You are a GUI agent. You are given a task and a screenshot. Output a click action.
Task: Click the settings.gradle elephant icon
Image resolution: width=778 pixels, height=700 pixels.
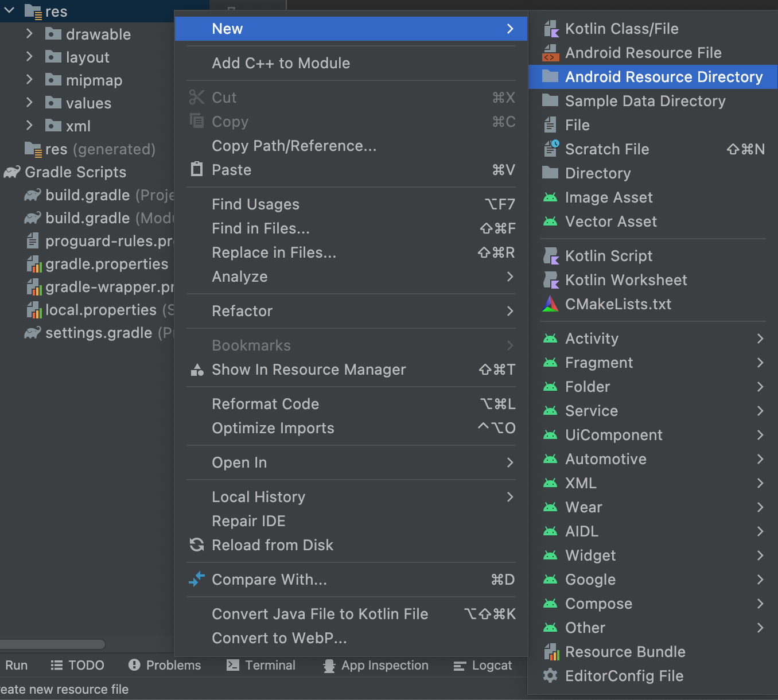point(33,333)
